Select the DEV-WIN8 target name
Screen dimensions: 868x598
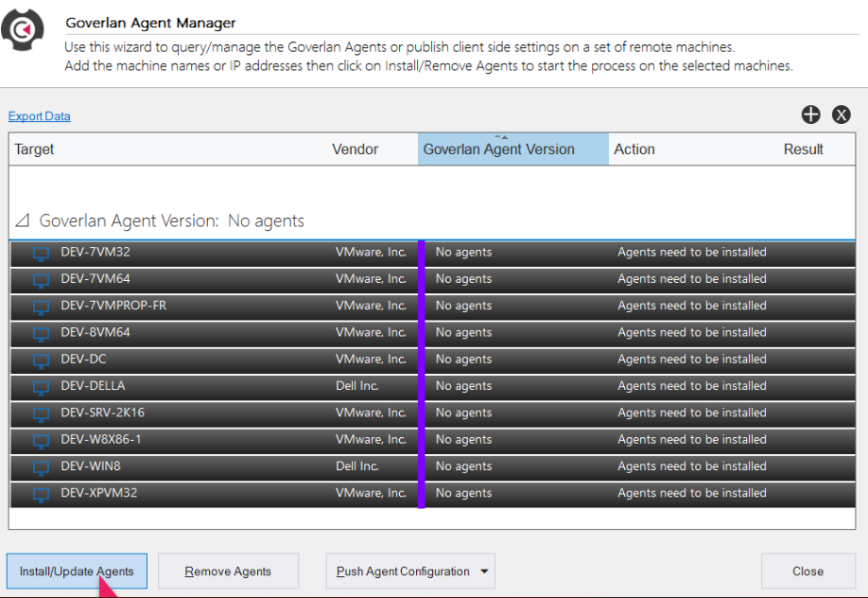pyautogui.click(x=90, y=466)
